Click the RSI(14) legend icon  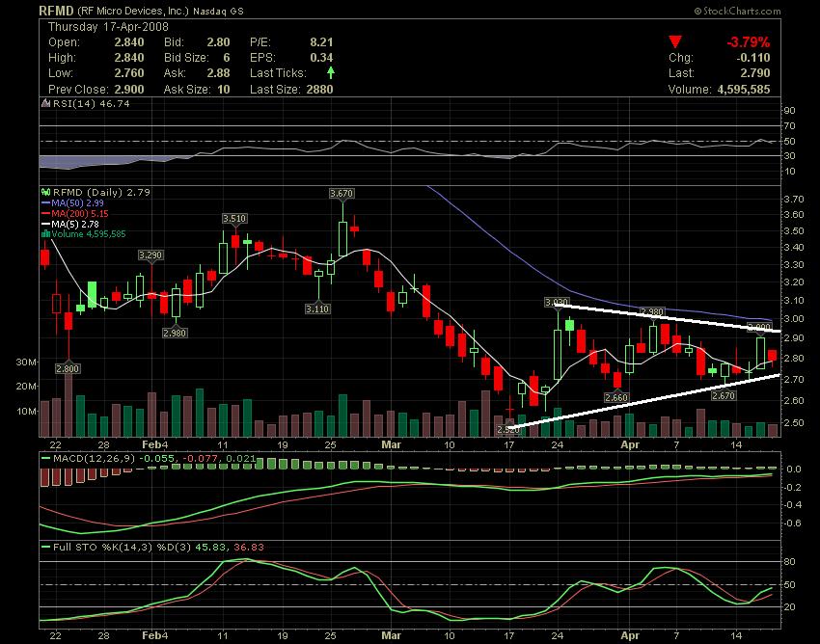coord(45,103)
